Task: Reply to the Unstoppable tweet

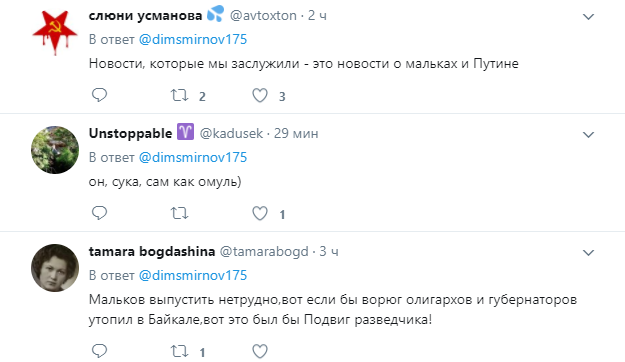Action: pyautogui.click(x=99, y=213)
